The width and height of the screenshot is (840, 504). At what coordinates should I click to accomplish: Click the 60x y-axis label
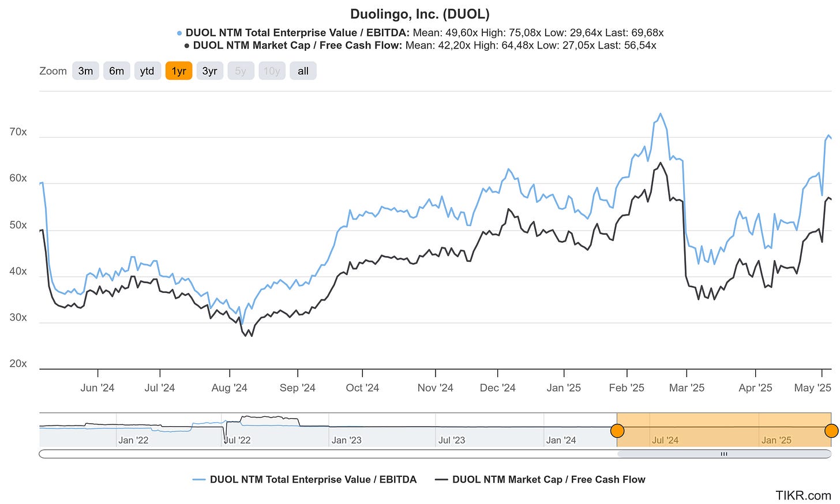[x=18, y=178]
